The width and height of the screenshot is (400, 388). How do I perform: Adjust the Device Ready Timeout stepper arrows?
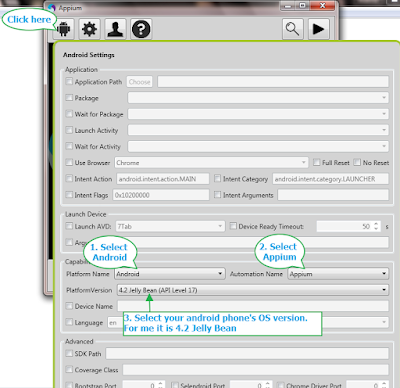(x=376, y=226)
